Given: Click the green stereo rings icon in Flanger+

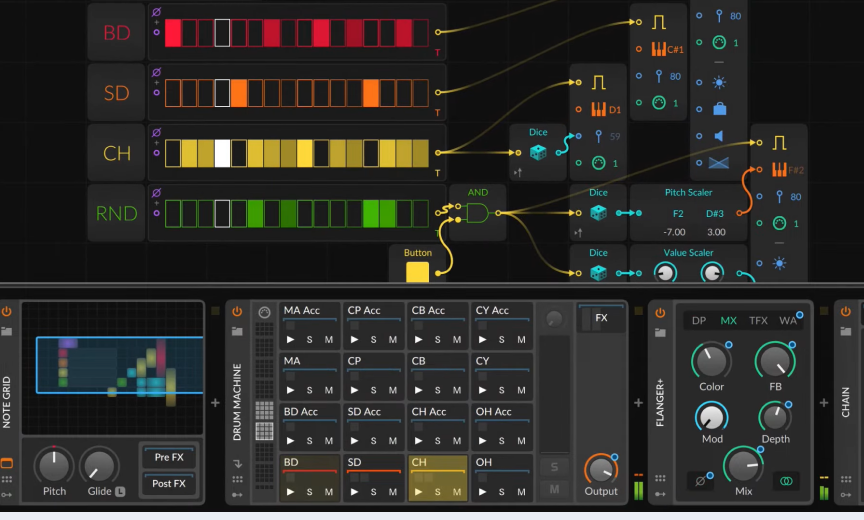Looking at the screenshot, I should [x=787, y=481].
